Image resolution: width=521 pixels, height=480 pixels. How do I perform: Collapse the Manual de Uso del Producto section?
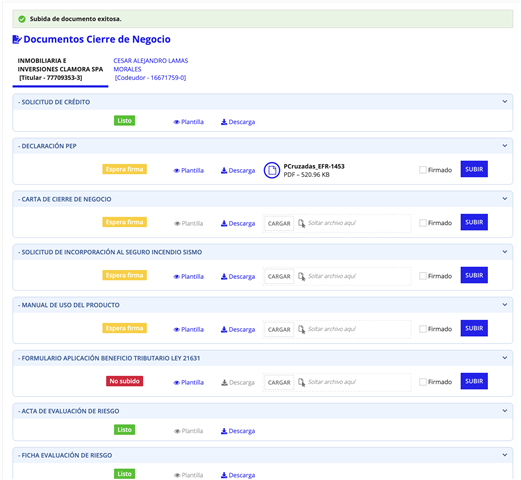point(505,305)
